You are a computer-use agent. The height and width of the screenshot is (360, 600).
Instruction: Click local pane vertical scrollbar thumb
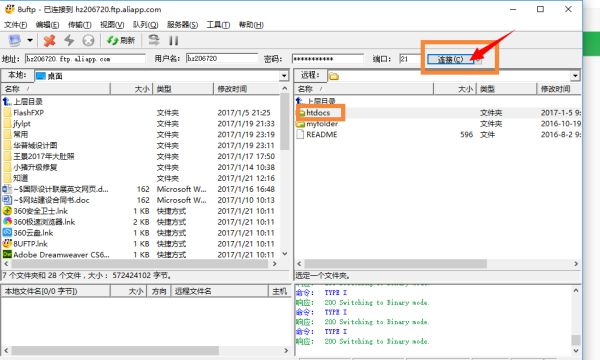coord(284,122)
